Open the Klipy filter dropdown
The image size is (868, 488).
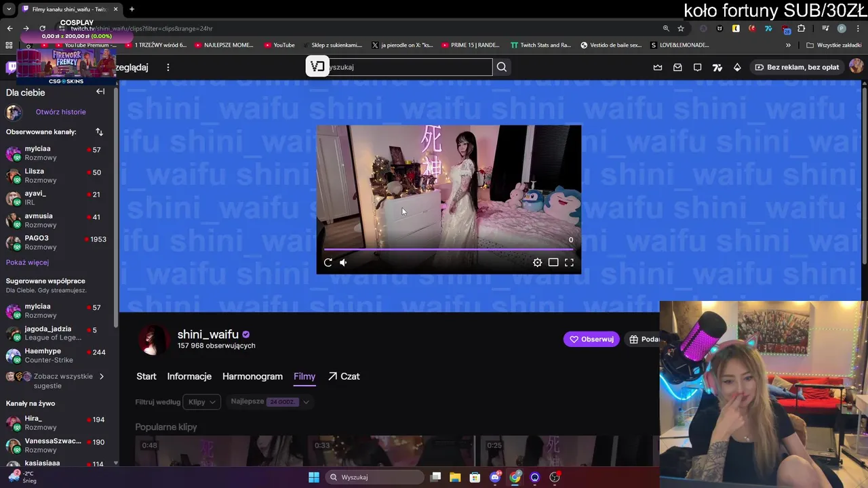tap(201, 402)
